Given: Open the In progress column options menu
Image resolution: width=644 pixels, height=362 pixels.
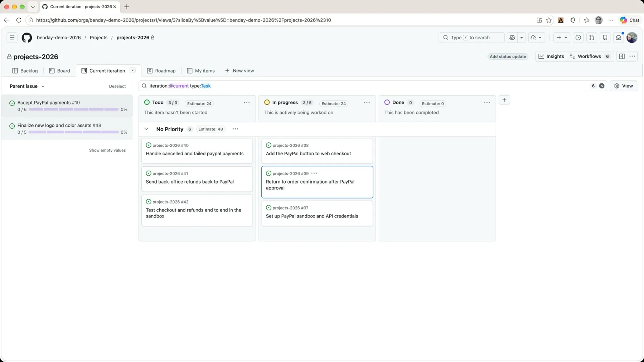Looking at the screenshot, I should click(367, 103).
